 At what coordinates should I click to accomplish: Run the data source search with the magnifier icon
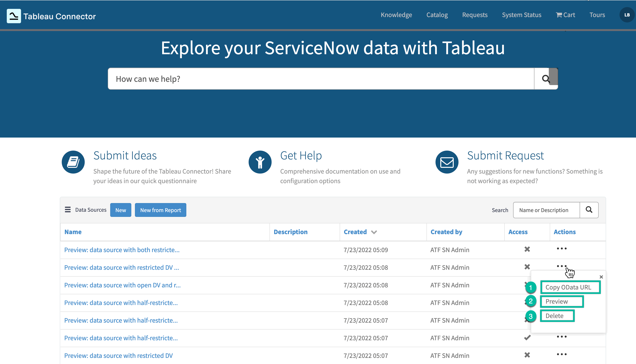click(x=589, y=210)
